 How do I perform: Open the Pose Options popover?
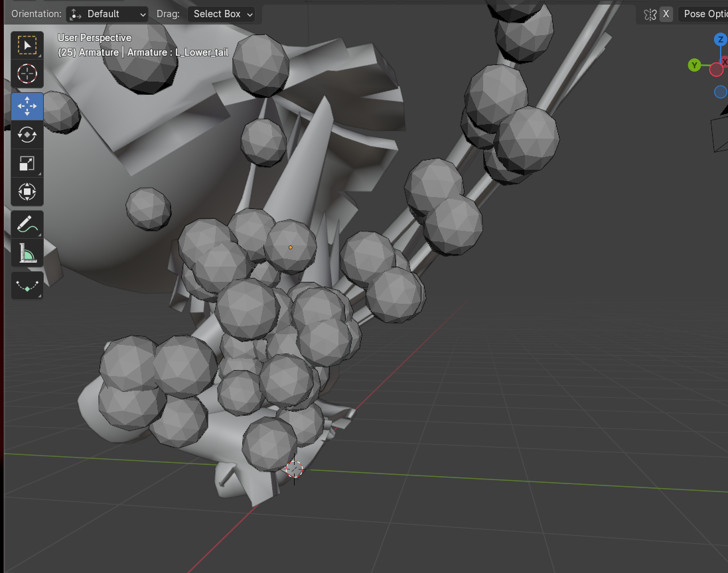[x=703, y=14]
